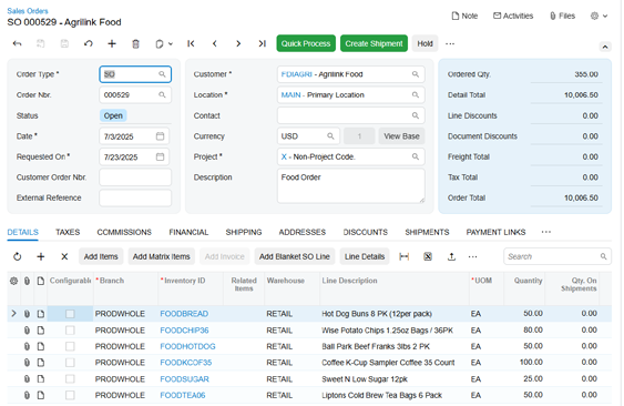Click the External Reference field
Viewport: 624px width, 406px height.
coord(135,198)
